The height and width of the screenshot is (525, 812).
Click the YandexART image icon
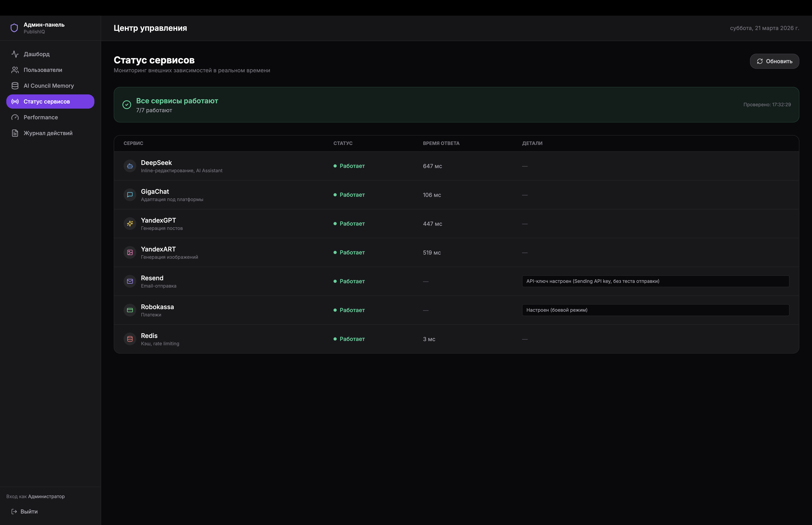click(x=130, y=253)
